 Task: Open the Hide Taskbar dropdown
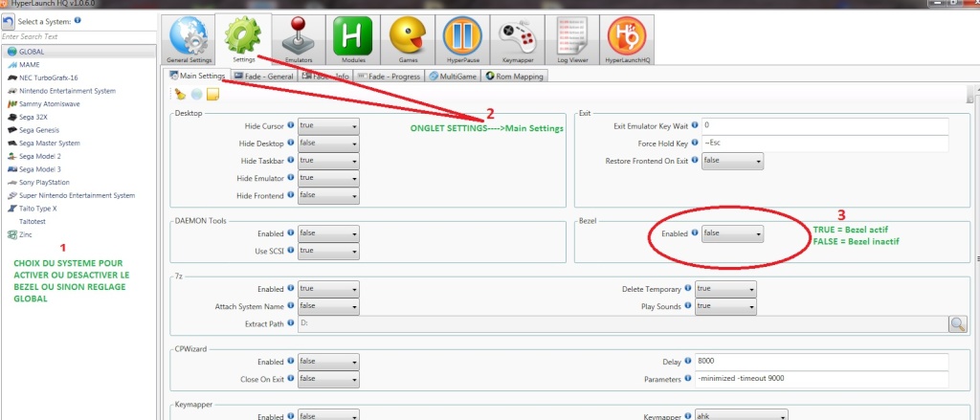(328, 161)
